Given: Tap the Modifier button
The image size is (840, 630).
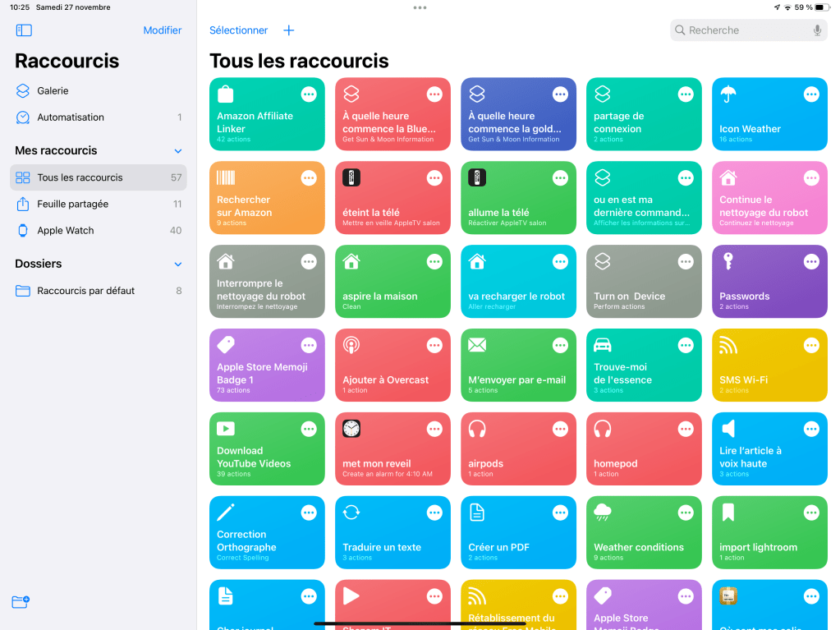Looking at the screenshot, I should point(162,30).
